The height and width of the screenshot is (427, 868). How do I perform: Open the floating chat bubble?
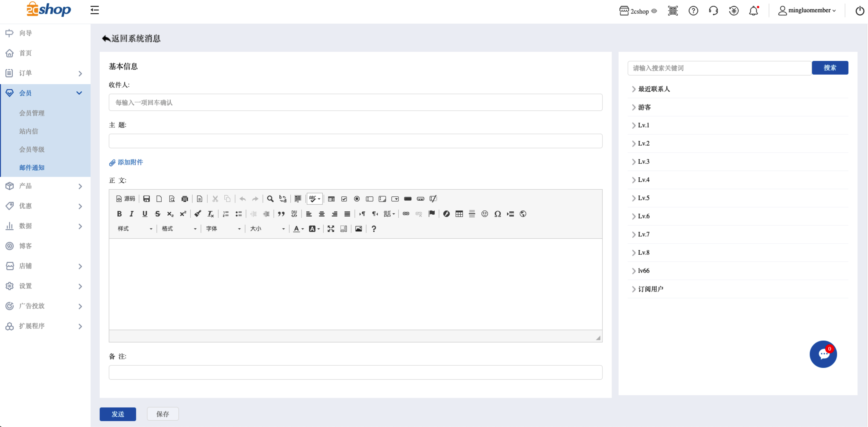pos(823,354)
